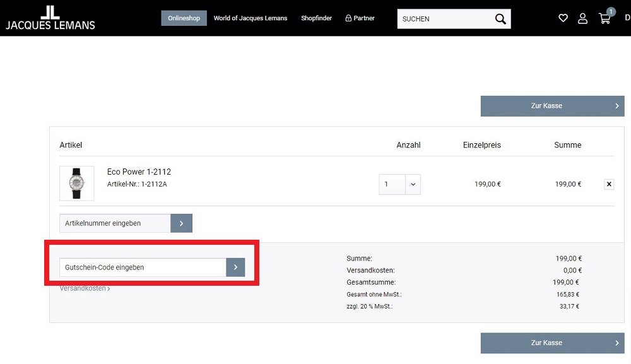The image size is (631, 364).
Task: Click the Jacques Lemans logo
Action: 50,18
